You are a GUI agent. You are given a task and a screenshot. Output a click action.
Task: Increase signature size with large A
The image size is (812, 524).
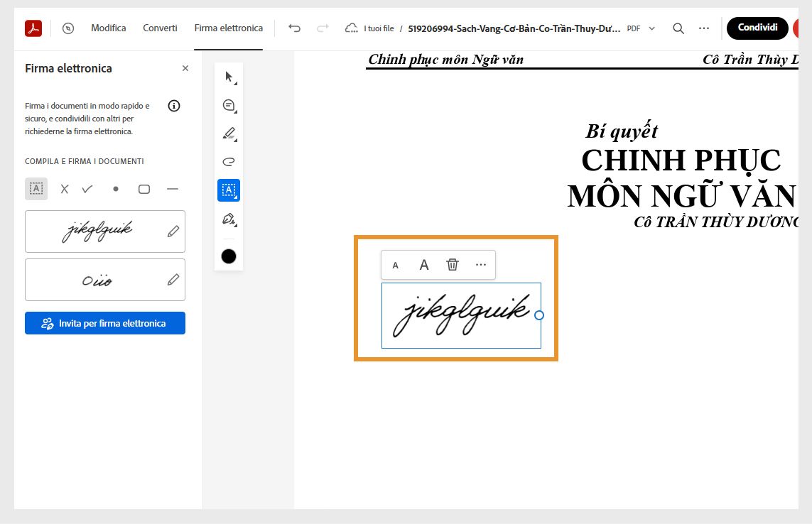[x=424, y=264]
